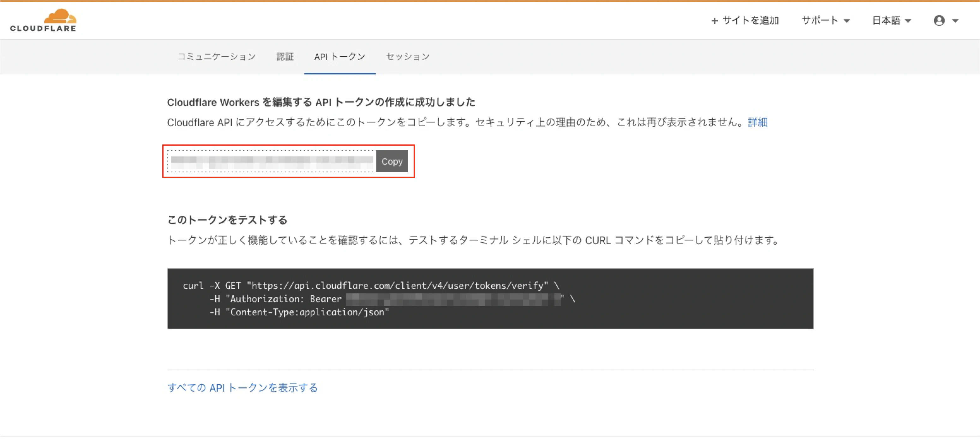Image resolution: width=980 pixels, height=439 pixels.
Task: Click the Cloudflare logo
Action: click(43, 20)
